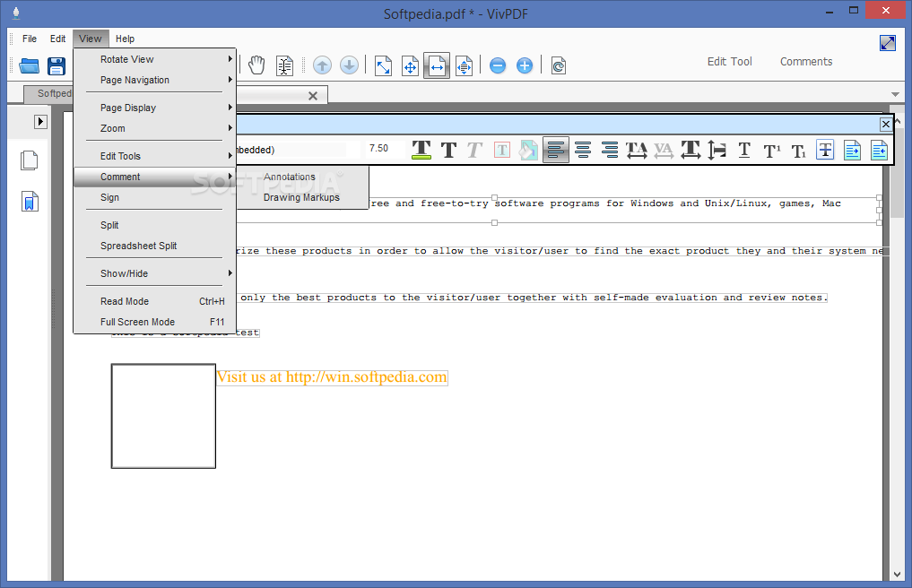Image resolution: width=912 pixels, height=588 pixels.
Task: Click the increase indent icon
Action: [x=853, y=150]
